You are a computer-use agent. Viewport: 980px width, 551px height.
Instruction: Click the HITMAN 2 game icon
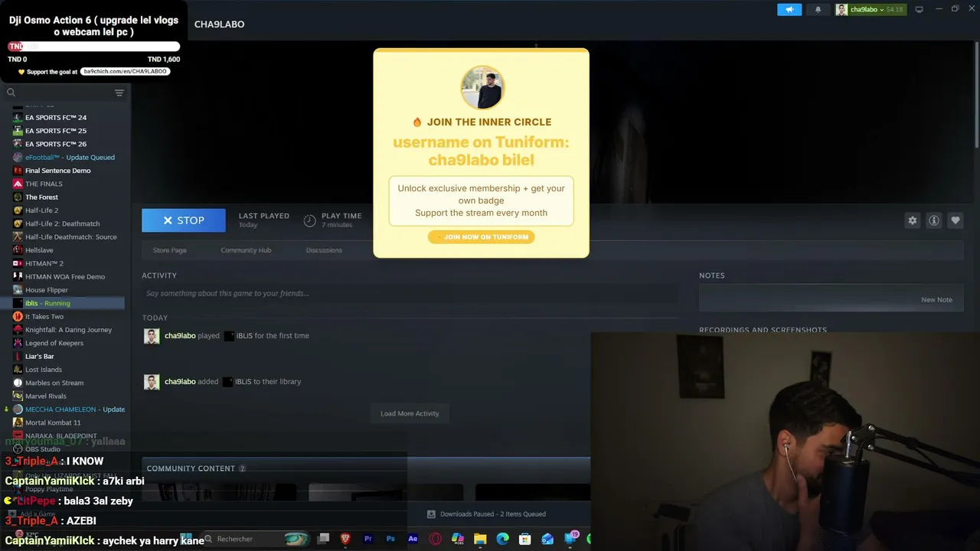(x=18, y=263)
